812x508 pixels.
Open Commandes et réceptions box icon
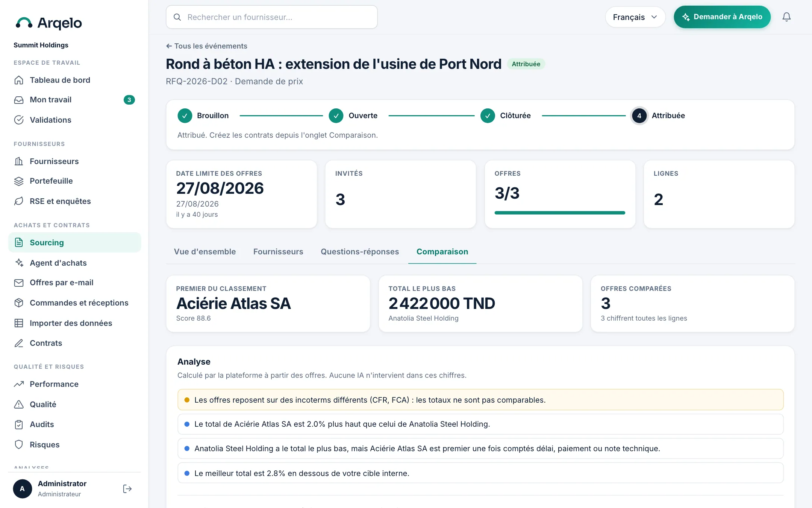pos(19,303)
